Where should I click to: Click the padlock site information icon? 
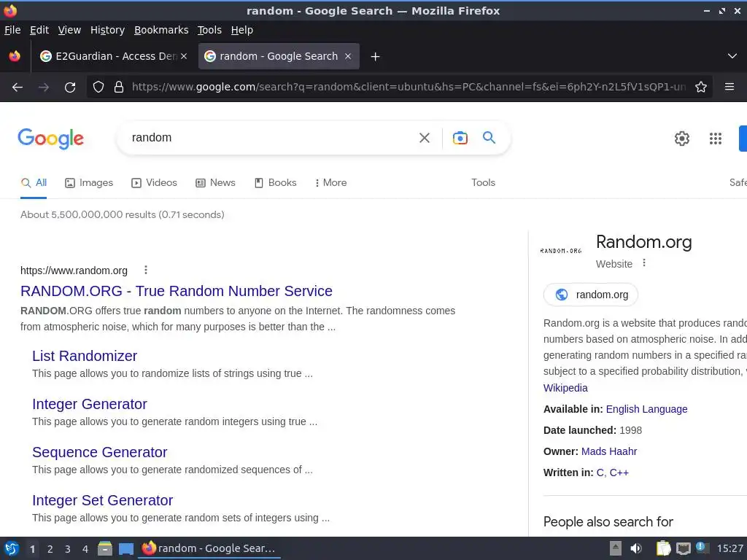[119, 87]
